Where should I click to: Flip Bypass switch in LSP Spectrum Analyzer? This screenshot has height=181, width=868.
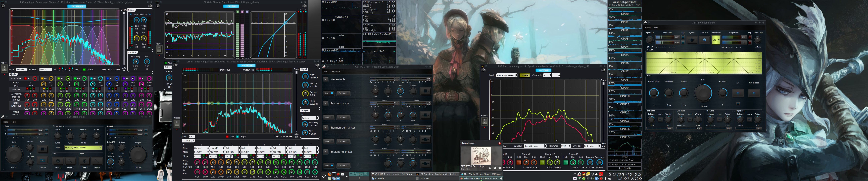[485, 122]
